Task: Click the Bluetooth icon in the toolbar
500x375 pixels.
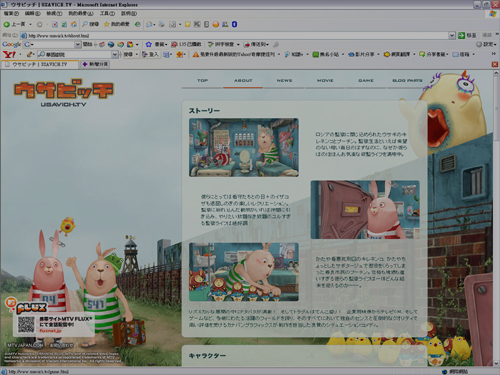Action: 234,24
